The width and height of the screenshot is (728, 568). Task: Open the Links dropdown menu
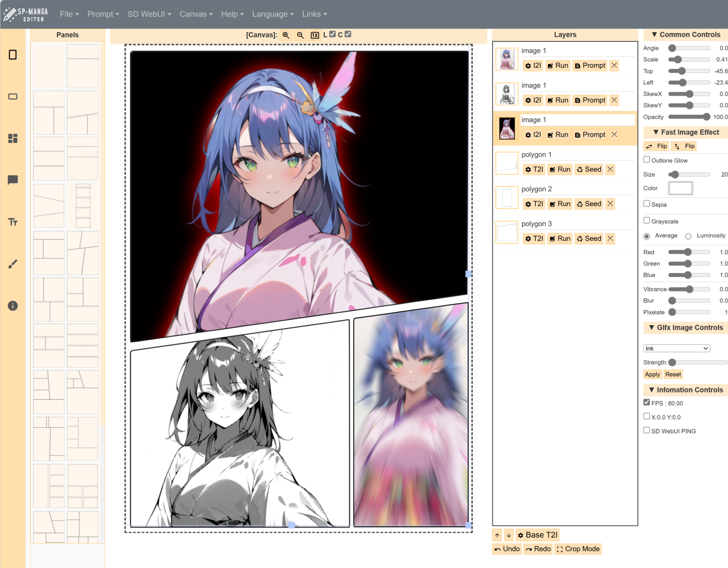[315, 14]
